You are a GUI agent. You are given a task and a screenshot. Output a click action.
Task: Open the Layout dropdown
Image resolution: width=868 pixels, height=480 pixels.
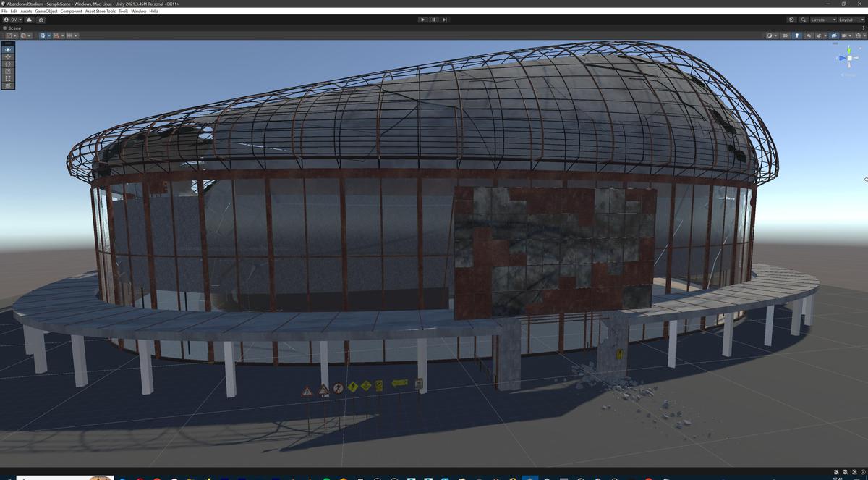850,20
